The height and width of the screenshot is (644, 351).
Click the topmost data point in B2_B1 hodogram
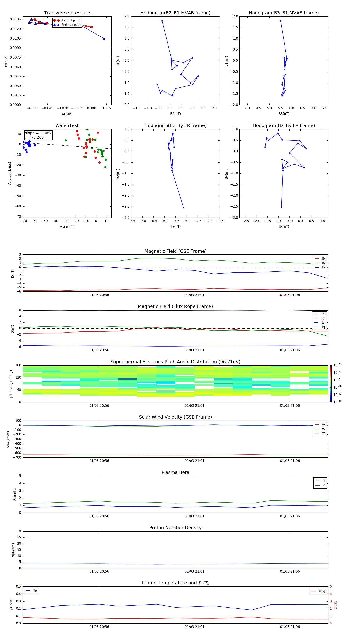162,21
